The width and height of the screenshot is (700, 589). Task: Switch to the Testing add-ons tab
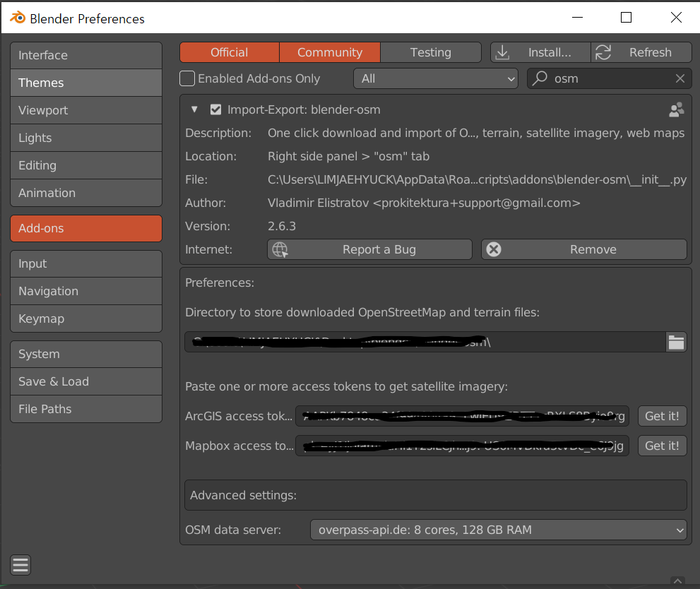click(430, 52)
